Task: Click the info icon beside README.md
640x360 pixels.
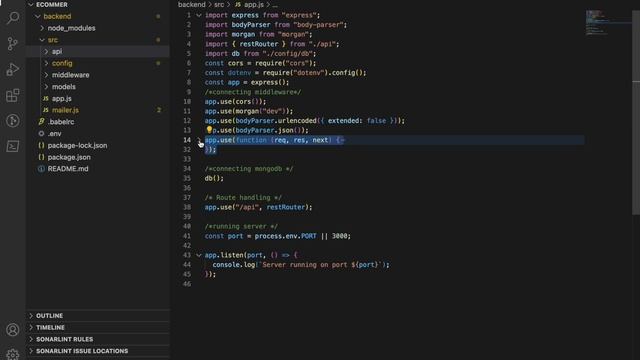Action: pos(41,169)
